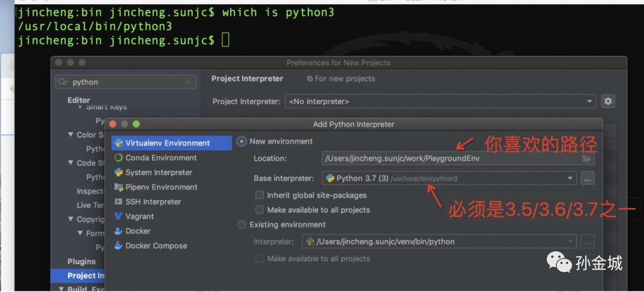The width and height of the screenshot is (644, 292).
Task: Collapse the Copyright tree node
Action: click(x=72, y=219)
